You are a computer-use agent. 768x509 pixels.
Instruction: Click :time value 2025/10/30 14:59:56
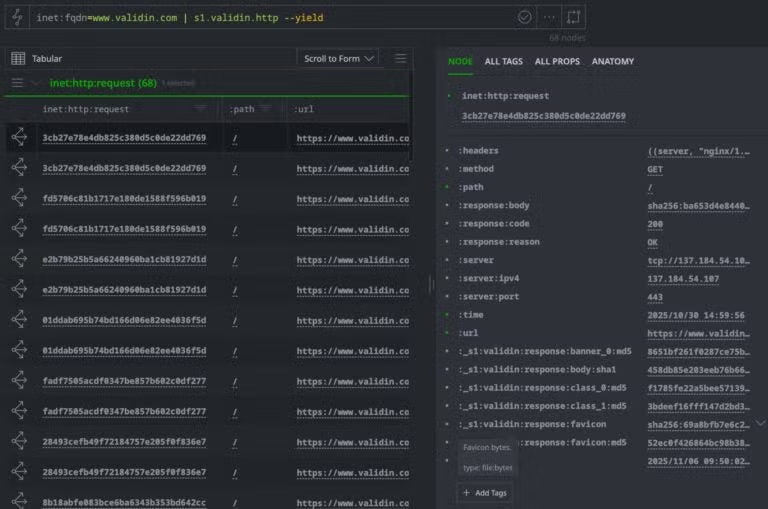tap(696, 315)
